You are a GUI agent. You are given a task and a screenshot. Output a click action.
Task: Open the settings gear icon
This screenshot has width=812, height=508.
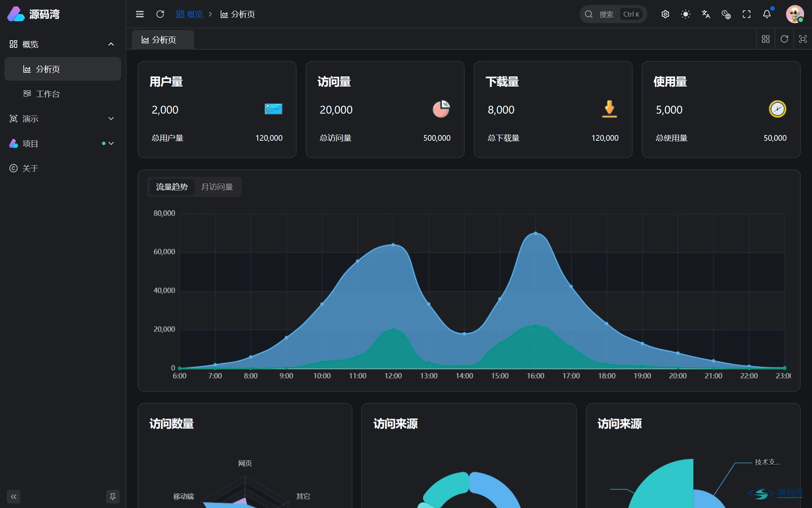click(665, 14)
